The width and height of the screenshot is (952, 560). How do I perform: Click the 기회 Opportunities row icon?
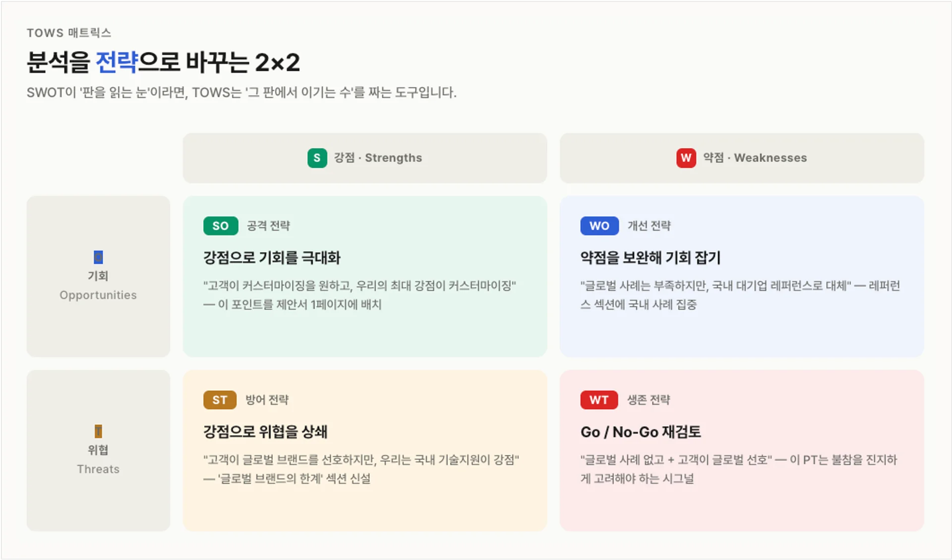98,257
